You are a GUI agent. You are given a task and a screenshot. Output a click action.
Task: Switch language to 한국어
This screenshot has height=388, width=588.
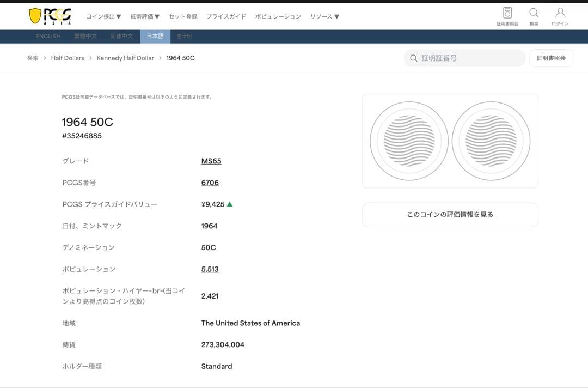pyautogui.click(x=184, y=36)
